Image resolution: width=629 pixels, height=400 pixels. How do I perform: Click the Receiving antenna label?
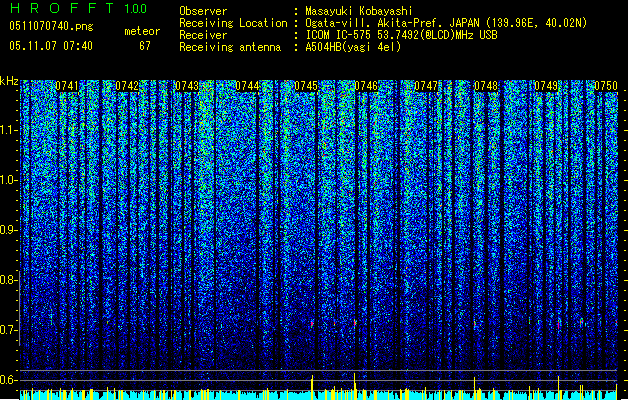point(230,47)
